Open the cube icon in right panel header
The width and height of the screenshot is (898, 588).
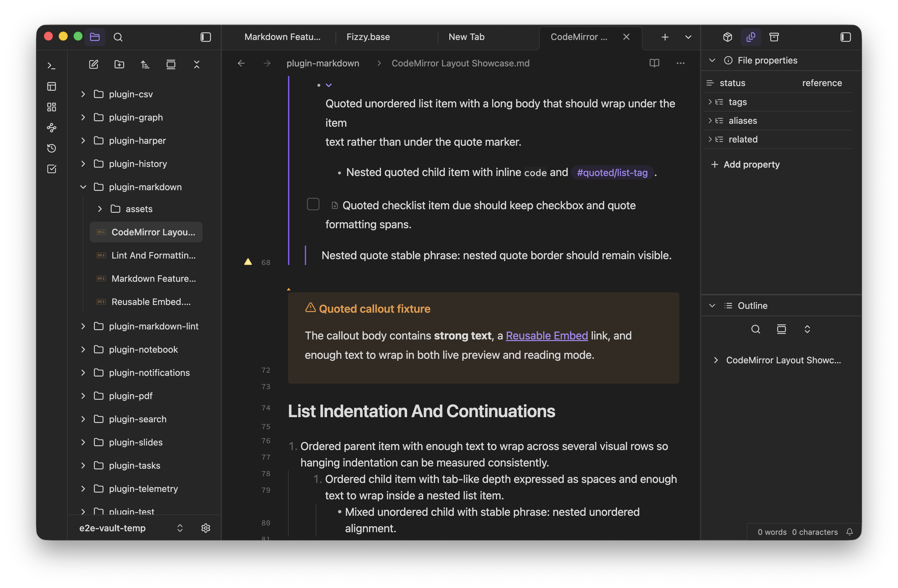728,37
